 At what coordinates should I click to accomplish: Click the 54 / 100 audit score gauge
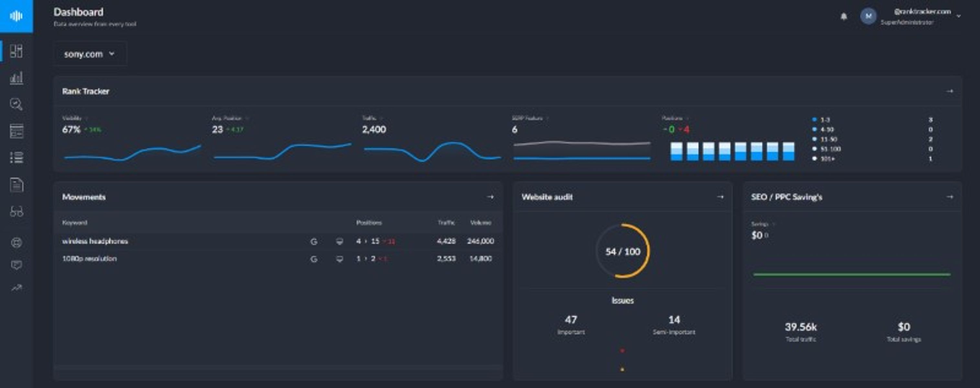pyautogui.click(x=623, y=251)
